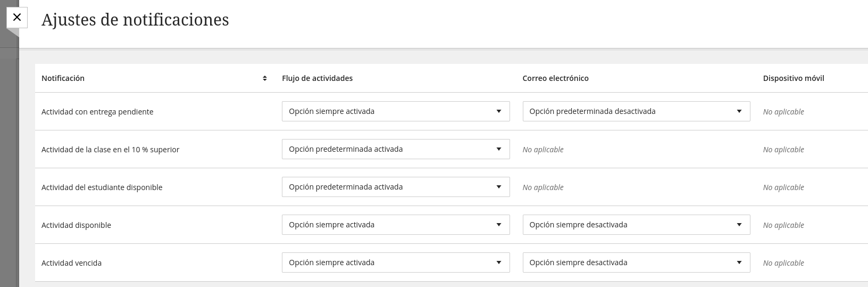Click the Flujo de actividades column header
Viewport: 868px width, 287px height.
coord(317,78)
